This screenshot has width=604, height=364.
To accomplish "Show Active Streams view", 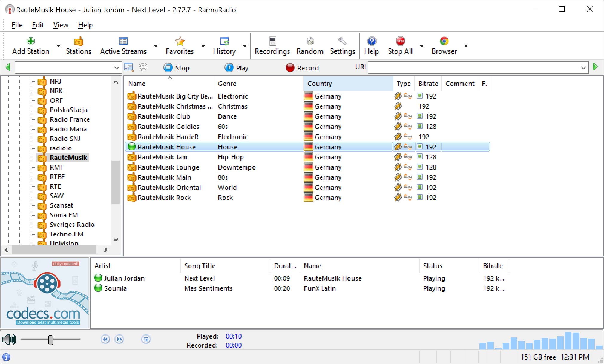I will [123, 41].
